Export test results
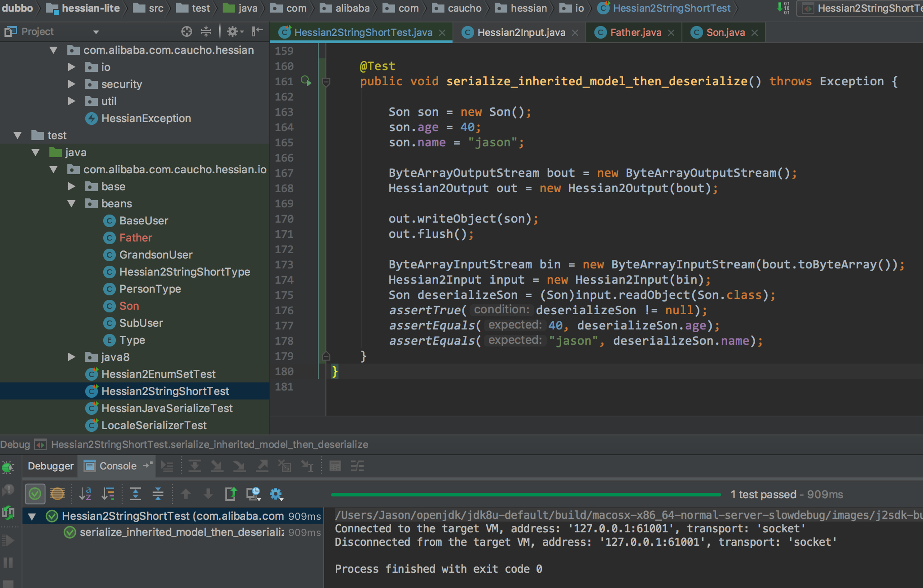 pyautogui.click(x=231, y=494)
